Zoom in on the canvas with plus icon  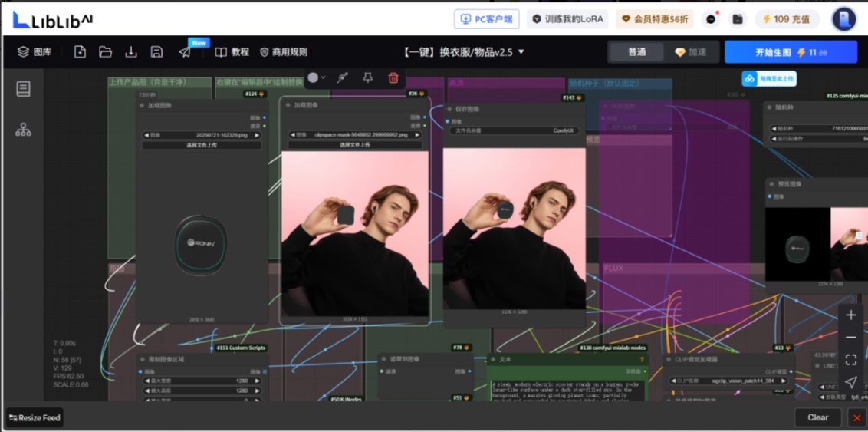click(851, 315)
